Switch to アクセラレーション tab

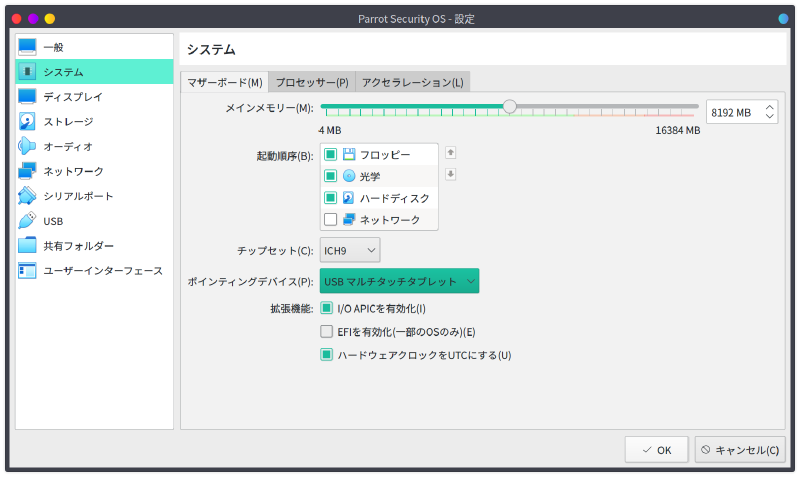click(413, 82)
